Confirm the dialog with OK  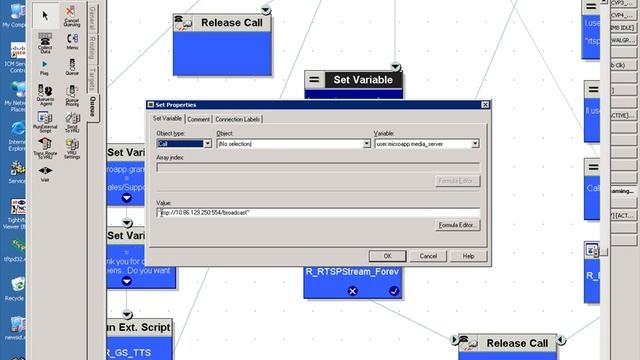click(387, 256)
